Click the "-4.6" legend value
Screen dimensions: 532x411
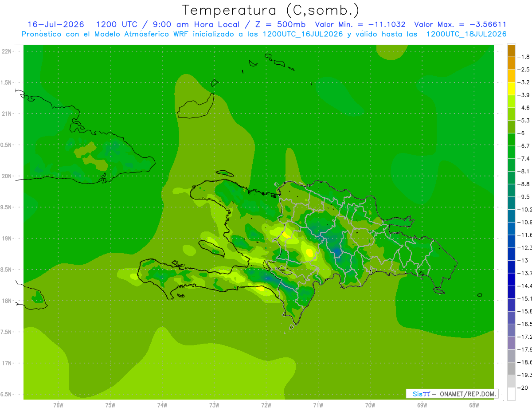tap(524, 108)
